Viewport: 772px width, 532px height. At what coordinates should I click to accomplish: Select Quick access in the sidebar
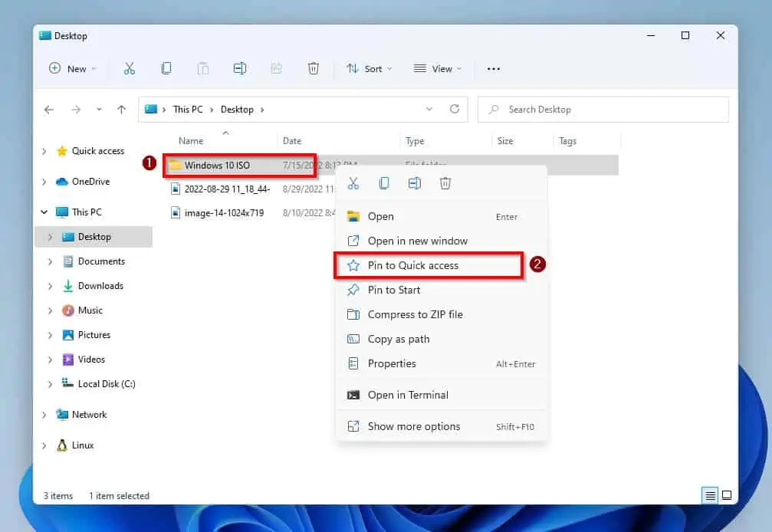tap(90, 151)
